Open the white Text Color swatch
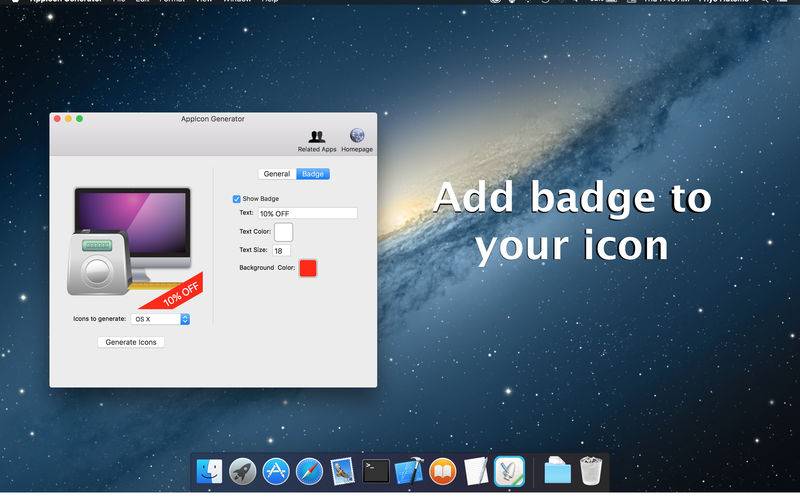This screenshot has width=800, height=500. [x=283, y=232]
